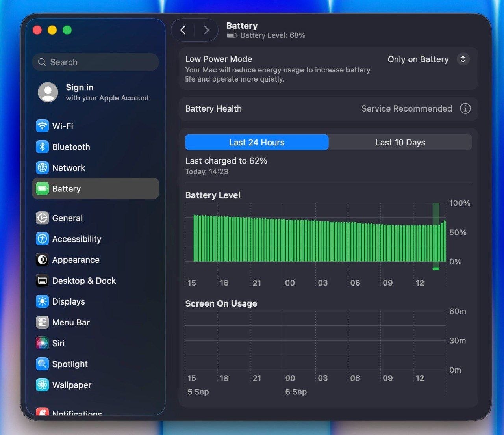
Task: Click the Screen On Usage heading
Action: click(x=221, y=303)
